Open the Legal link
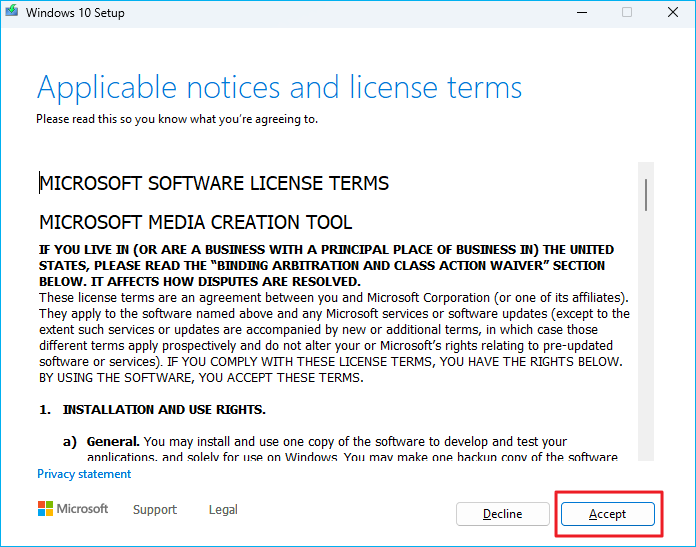 coord(223,509)
